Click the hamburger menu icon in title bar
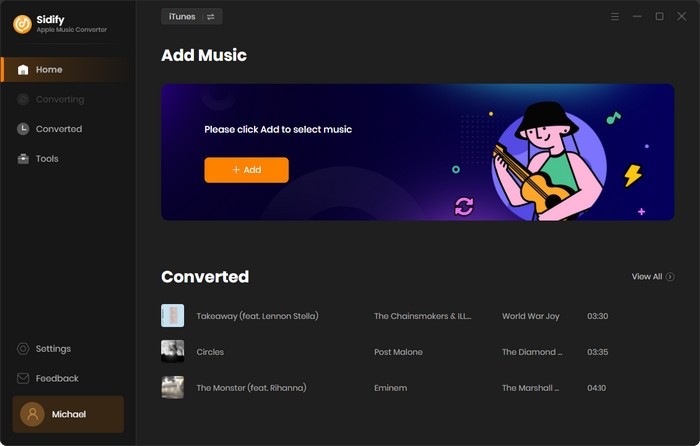 [615, 17]
